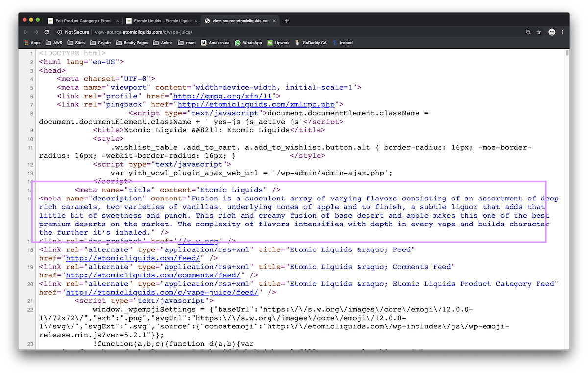
Task: Open the WhatsApp bookmark
Action: [x=248, y=43]
